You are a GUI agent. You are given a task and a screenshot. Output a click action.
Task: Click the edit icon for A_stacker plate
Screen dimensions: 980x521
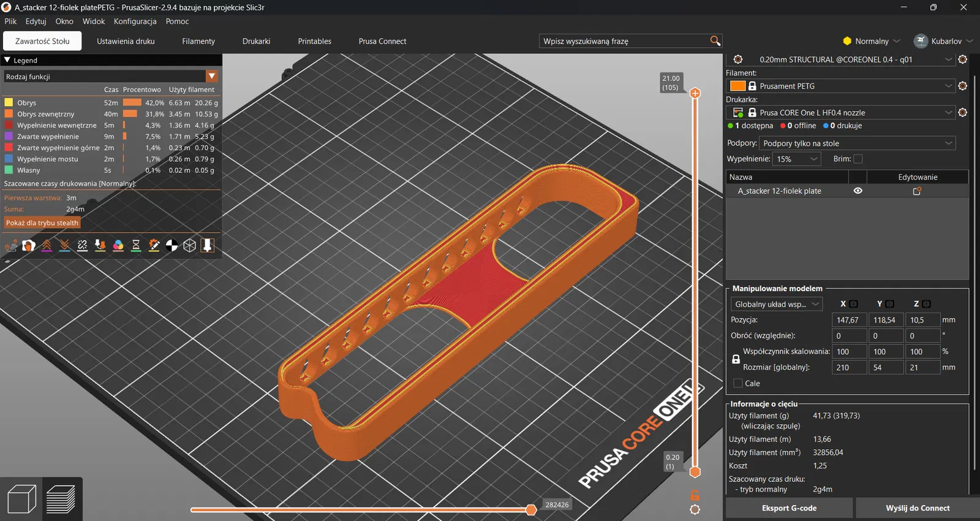click(x=917, y=191)
